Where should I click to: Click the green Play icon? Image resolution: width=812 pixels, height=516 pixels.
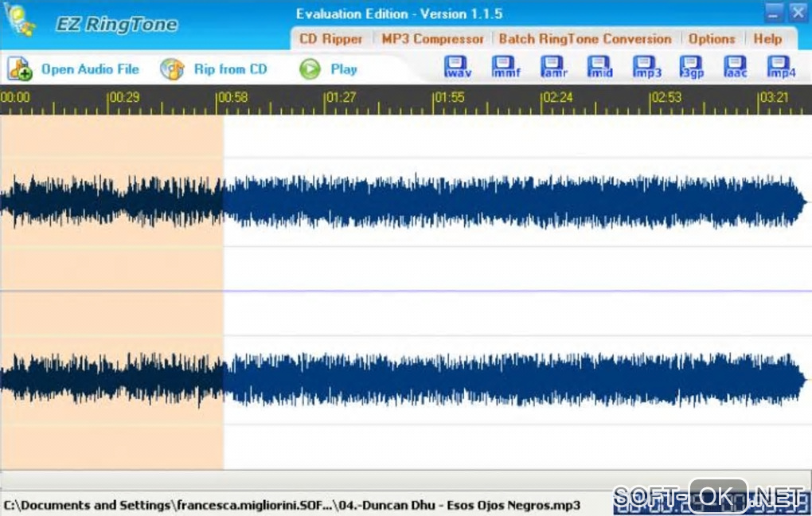click(x=310, y=69)
